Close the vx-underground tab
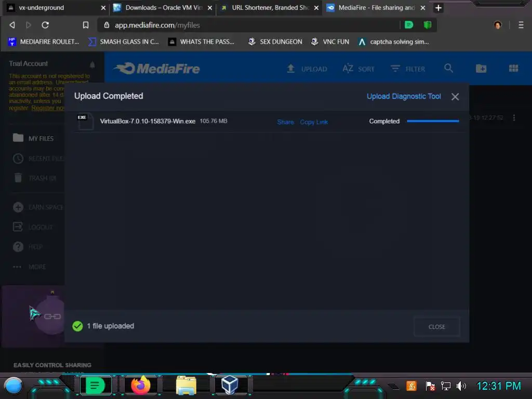 [103, 8]
